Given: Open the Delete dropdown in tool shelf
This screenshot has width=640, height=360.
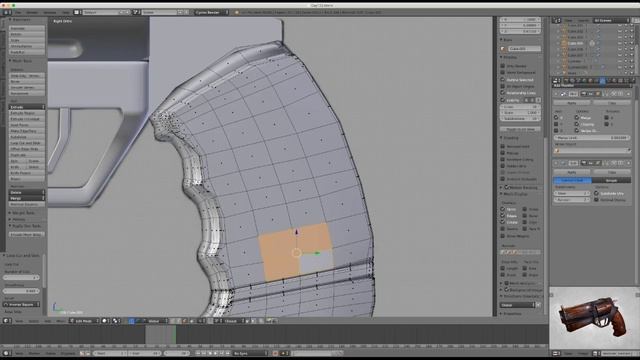Looking at the screenshot, I should tap(27, 192).
